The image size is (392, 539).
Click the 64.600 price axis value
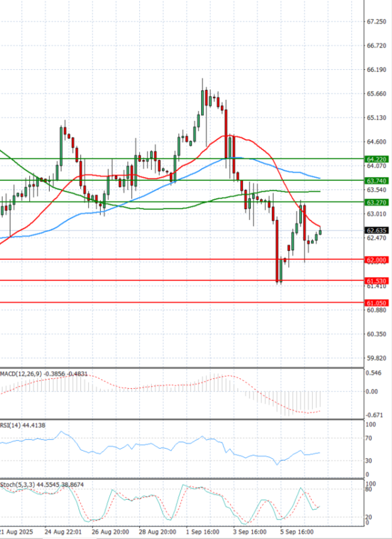coord(376,142)
